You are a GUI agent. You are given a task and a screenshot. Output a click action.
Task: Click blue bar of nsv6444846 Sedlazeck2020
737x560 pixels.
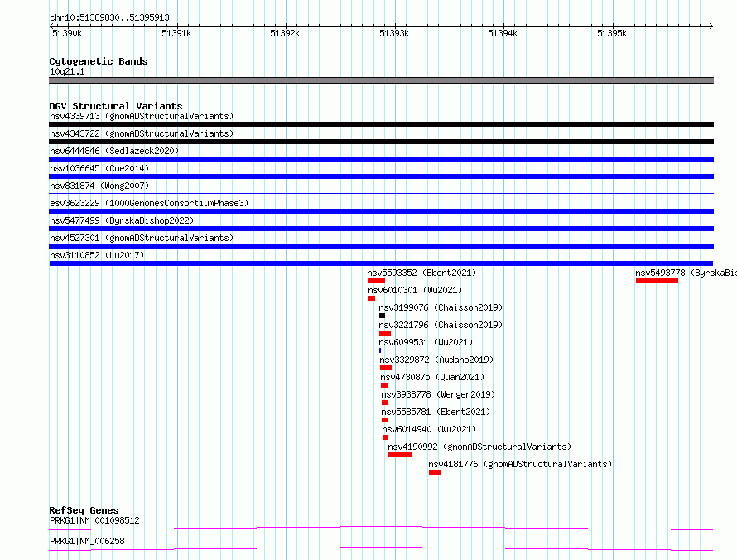381,159
